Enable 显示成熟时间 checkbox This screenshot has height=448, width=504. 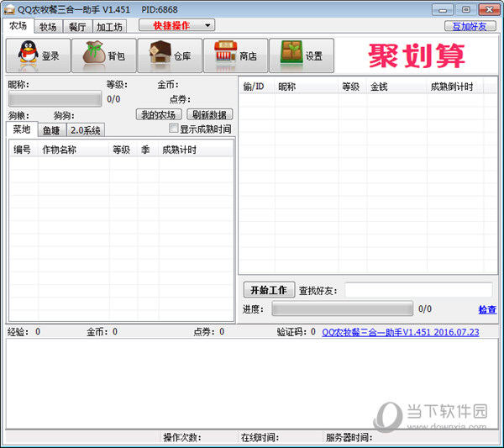[x=173, y=129]
